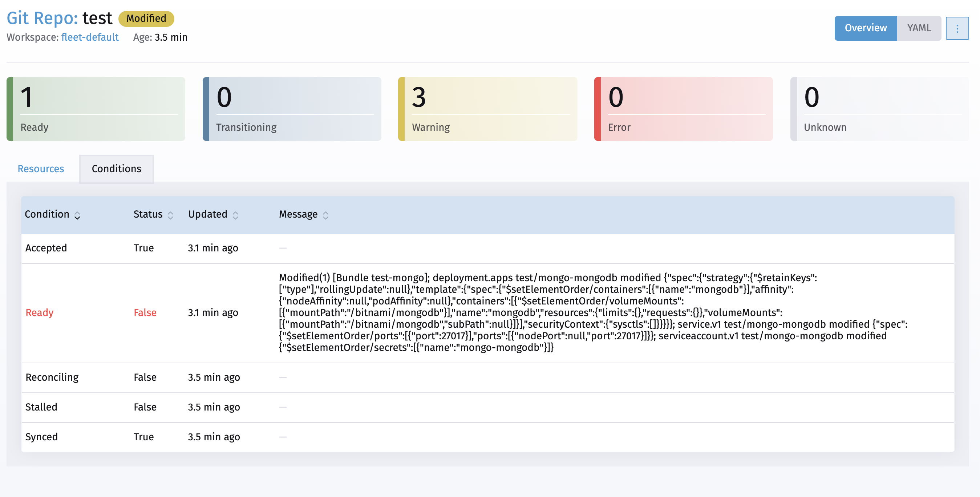Click the Ready summary card

(96, 109)
